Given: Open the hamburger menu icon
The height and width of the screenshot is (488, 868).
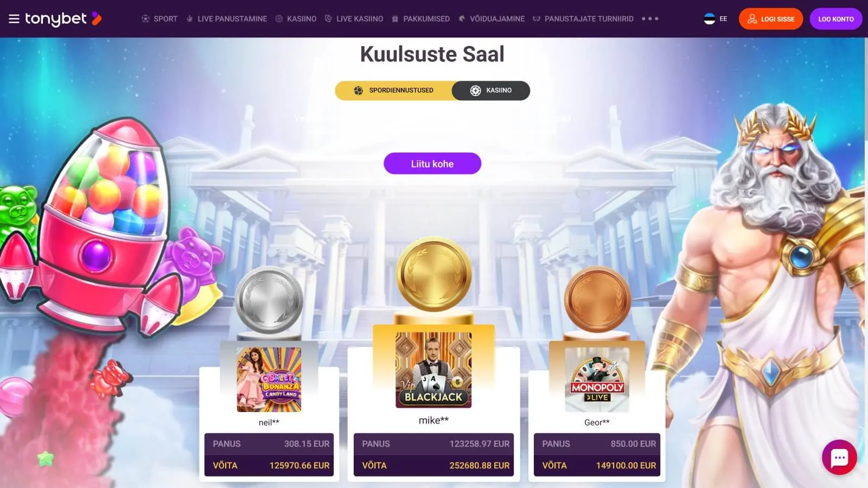Looking at the screenshot, I should (x=14, y=19).
